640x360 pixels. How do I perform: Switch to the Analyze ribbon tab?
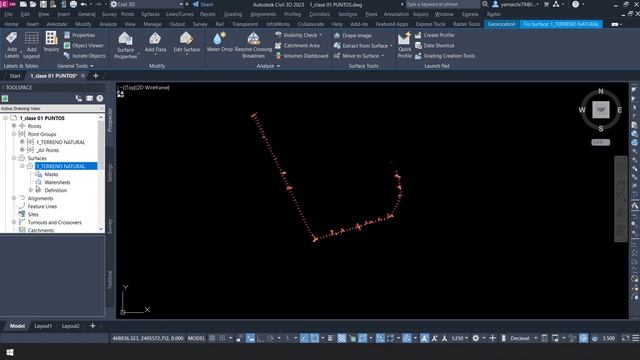point(108,24)
